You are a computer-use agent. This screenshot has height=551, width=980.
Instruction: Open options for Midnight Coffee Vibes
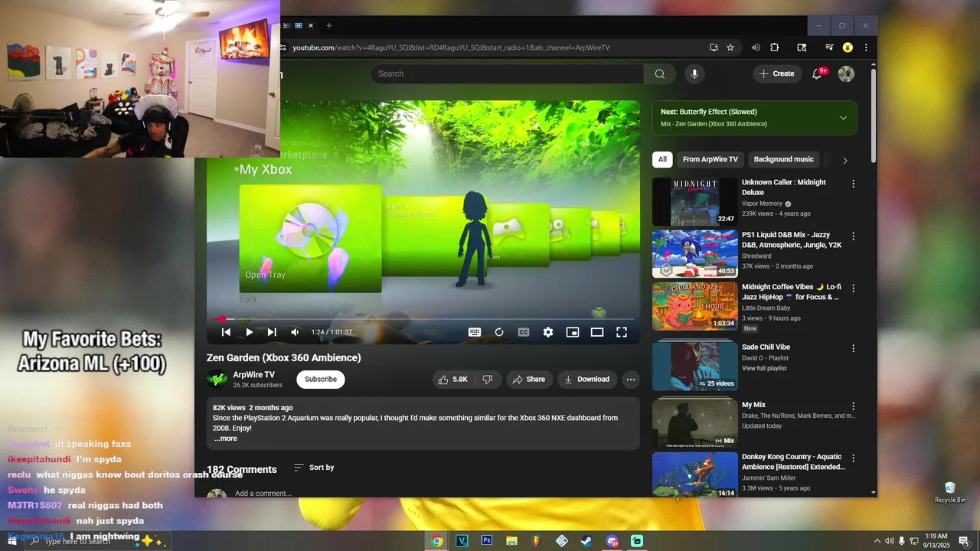[853, 289]
